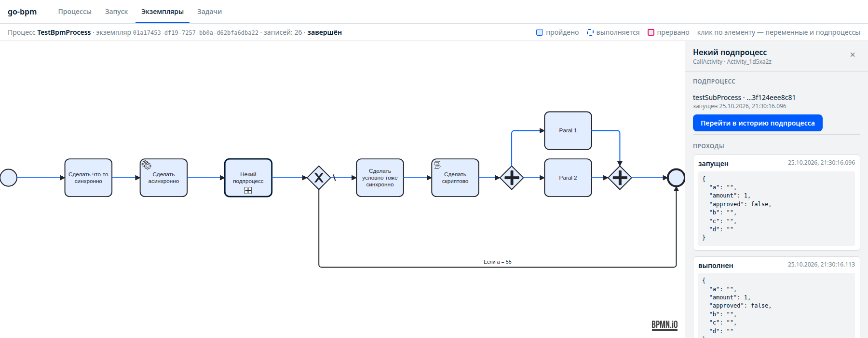Open the Процессы tab
The height and width of the screenshot is (338, 868).
[75, 12]
